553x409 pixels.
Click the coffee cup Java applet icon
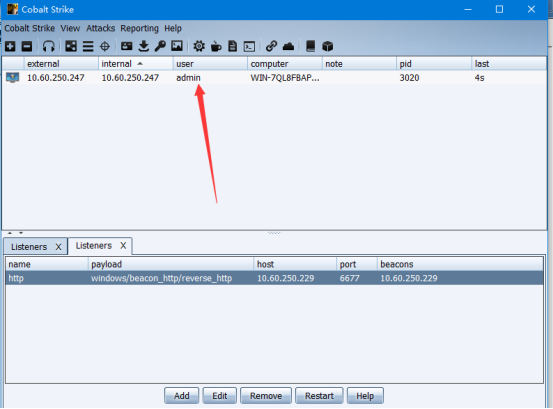[216, 46]
